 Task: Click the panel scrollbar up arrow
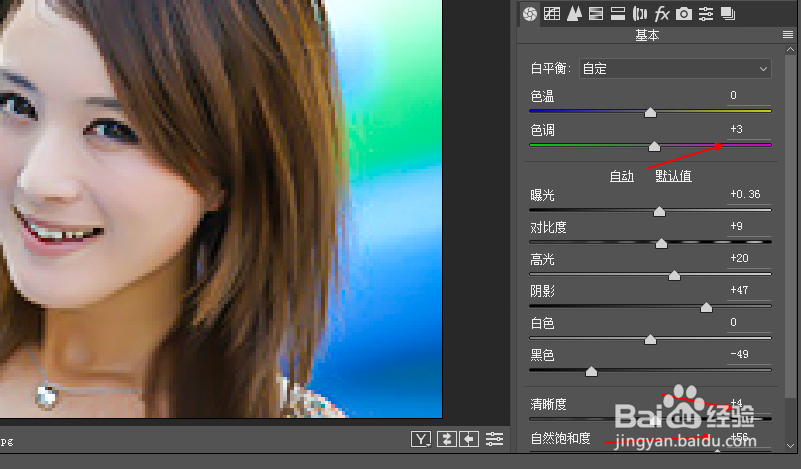click(x=790, y=50)
